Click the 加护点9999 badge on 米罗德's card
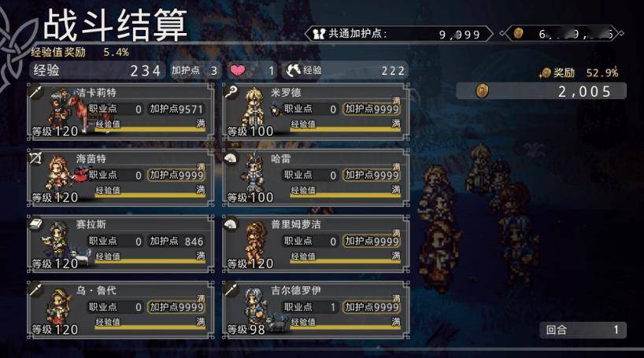 (x=372, y=109)
